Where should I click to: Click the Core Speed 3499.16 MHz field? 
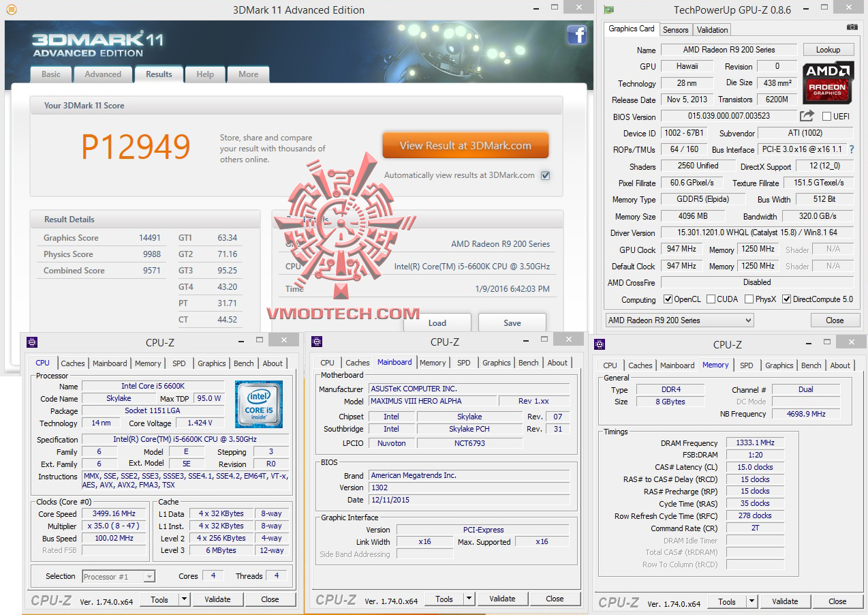tap(115, 513)
